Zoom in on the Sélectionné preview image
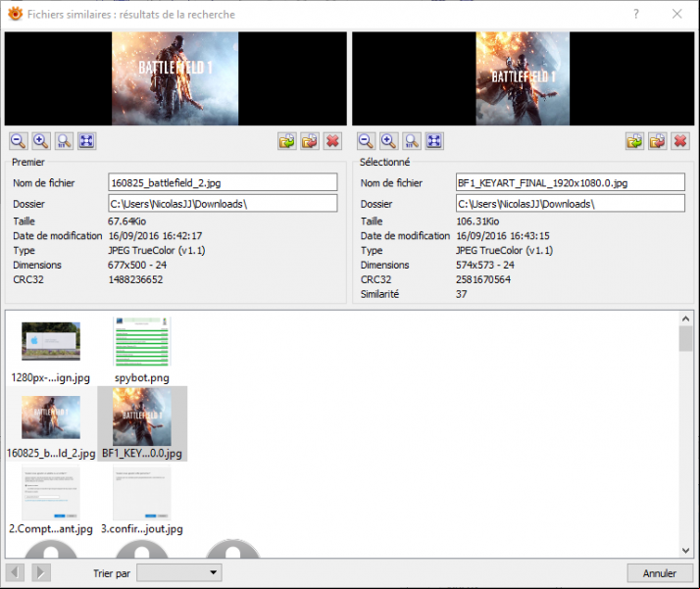700x589 pixels. pos(389,141)
